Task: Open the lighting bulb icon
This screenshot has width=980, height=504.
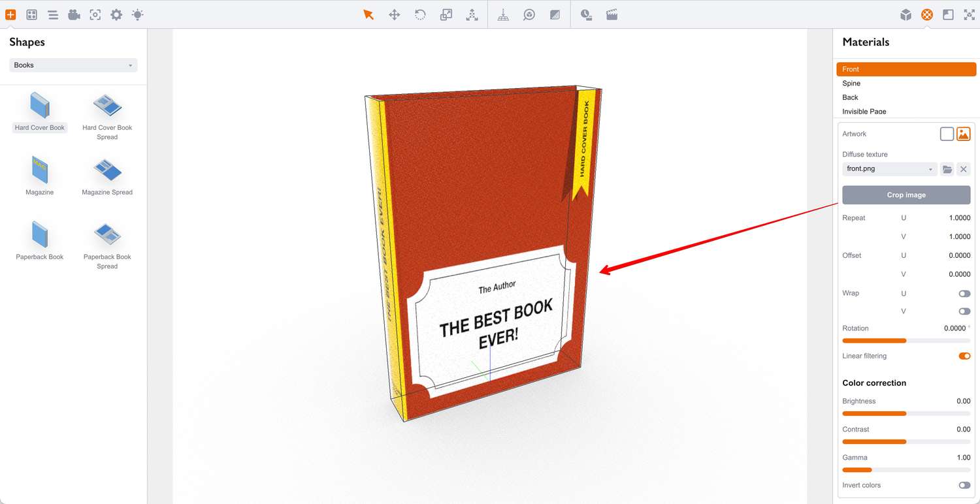Action: (x=137, y=14)
